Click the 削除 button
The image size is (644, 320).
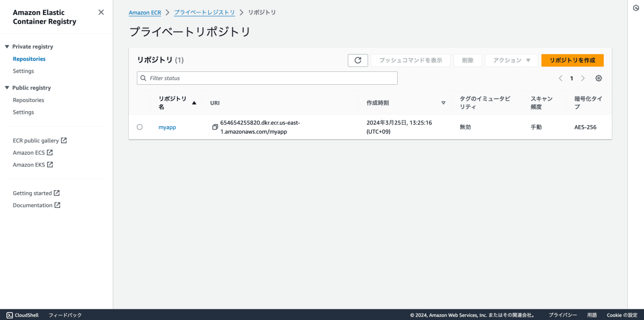pos(467,60)
